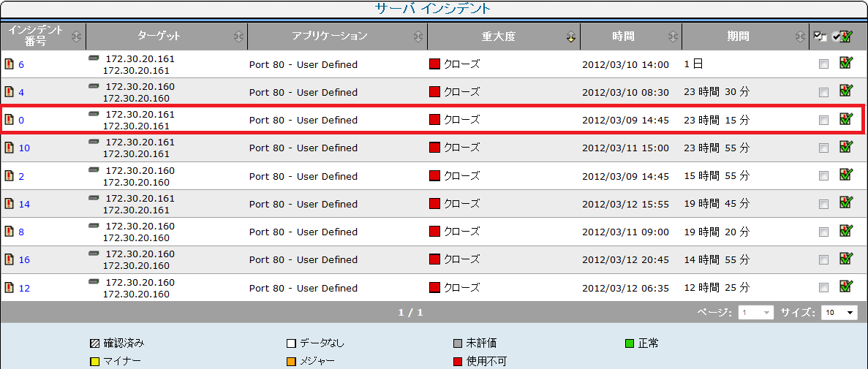Tick the checkbox for incident 4
The image size is (868, 369).
click(x=823, y=92)
